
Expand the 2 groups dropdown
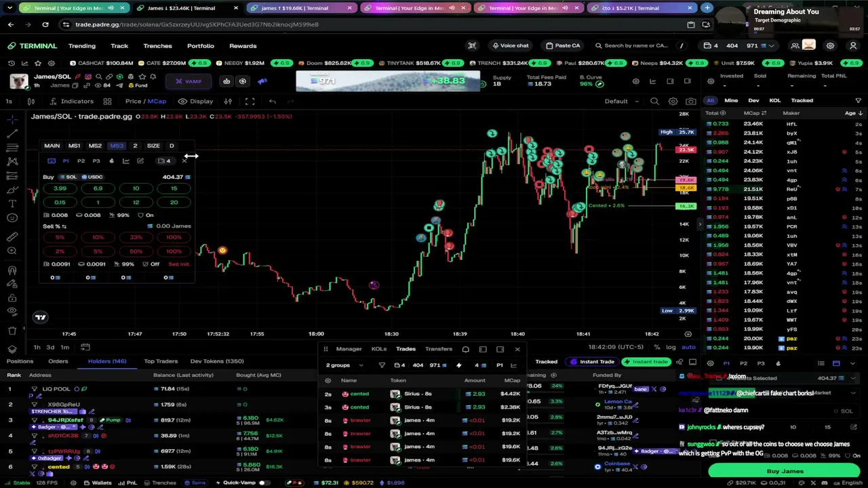(344, 365)
